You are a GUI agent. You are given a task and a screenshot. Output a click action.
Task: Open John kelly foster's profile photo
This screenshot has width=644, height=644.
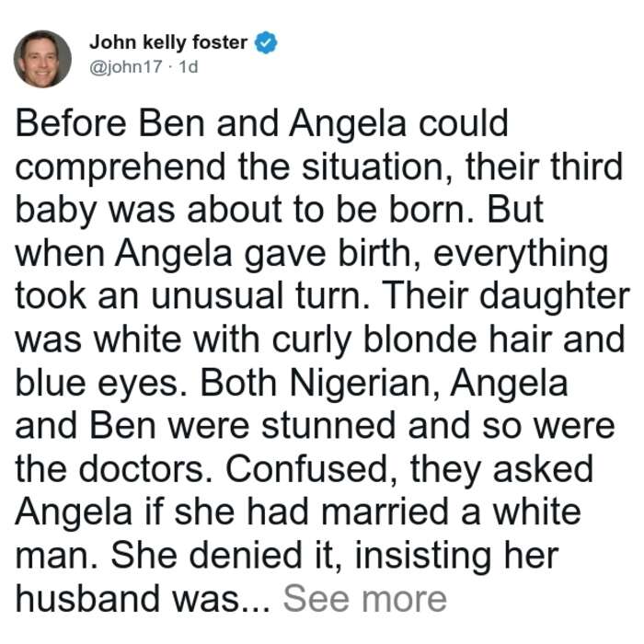click(x=42, y=59)
